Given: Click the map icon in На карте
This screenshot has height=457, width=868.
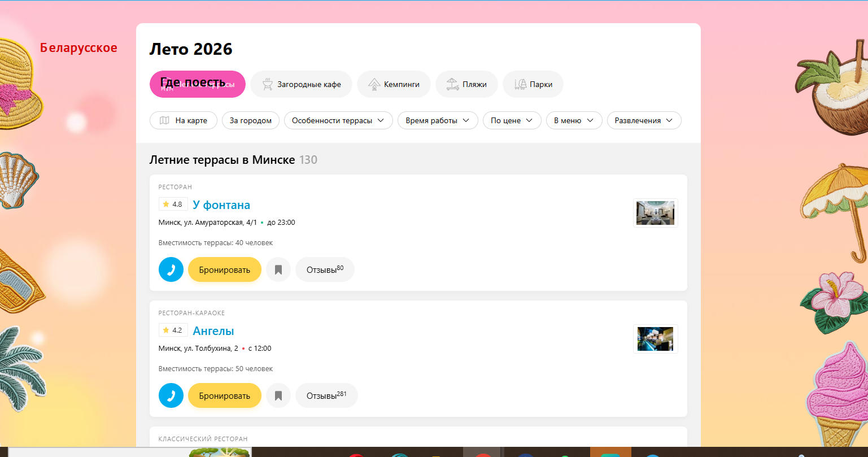Looking at the screenshot, I should 164,120.
